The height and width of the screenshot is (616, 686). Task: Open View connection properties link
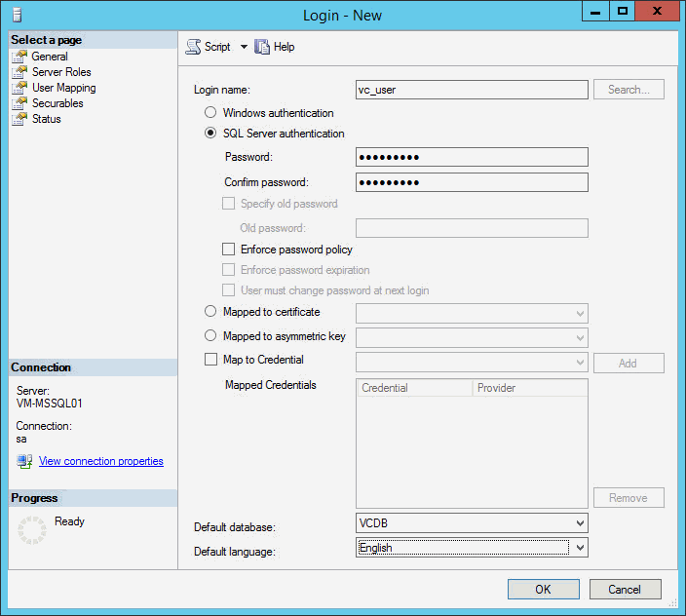tap(100, 461)
